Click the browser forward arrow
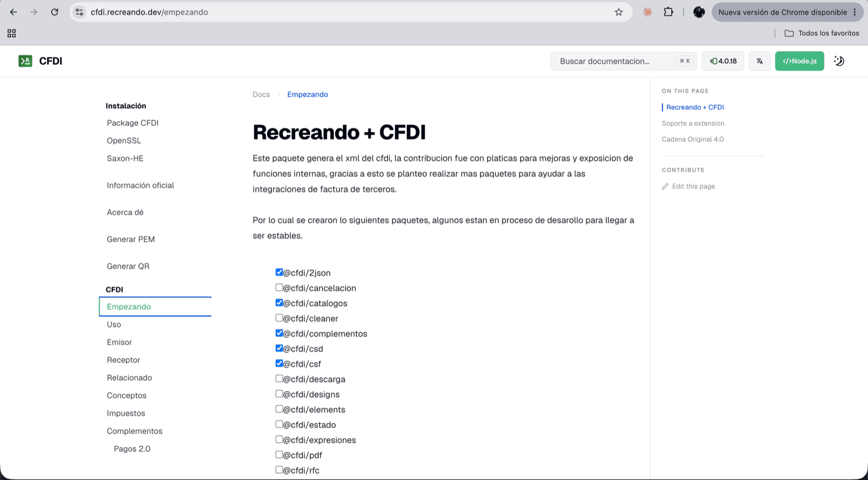The image size is (868, 480). point(34,12)
